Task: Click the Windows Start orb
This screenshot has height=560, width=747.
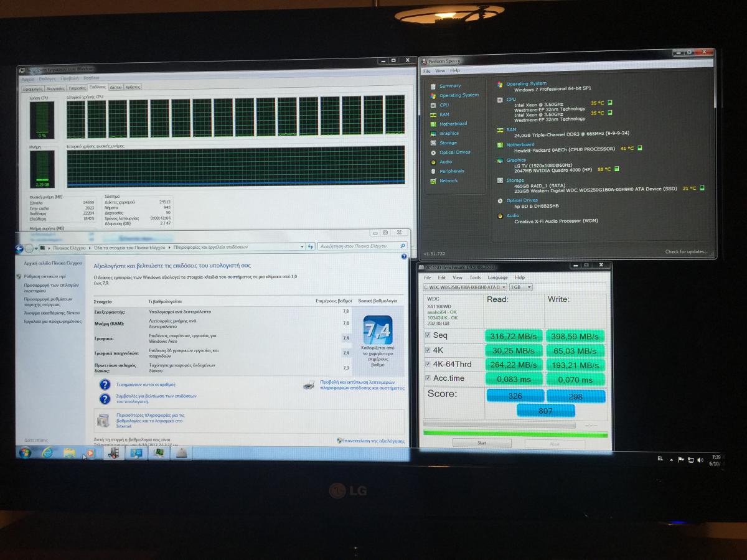Action: (25, 453)
